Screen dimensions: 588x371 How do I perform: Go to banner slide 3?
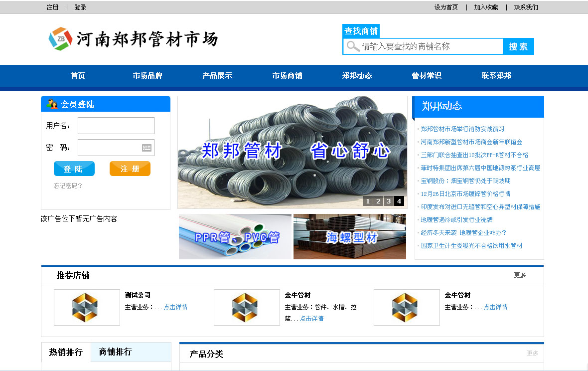389,201
